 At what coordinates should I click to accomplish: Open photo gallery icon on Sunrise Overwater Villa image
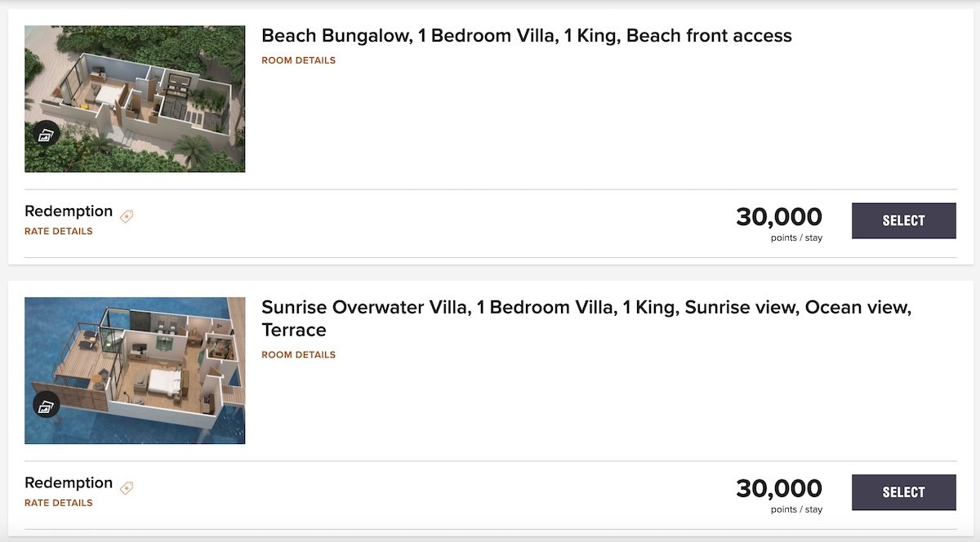click(47, 406)
